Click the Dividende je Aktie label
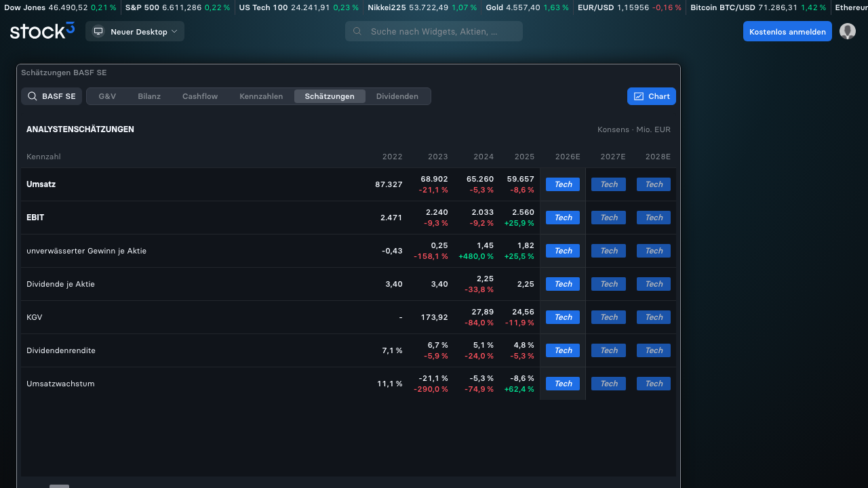The height and width of the screenshot is (488, 868). (x=60, y=284)
